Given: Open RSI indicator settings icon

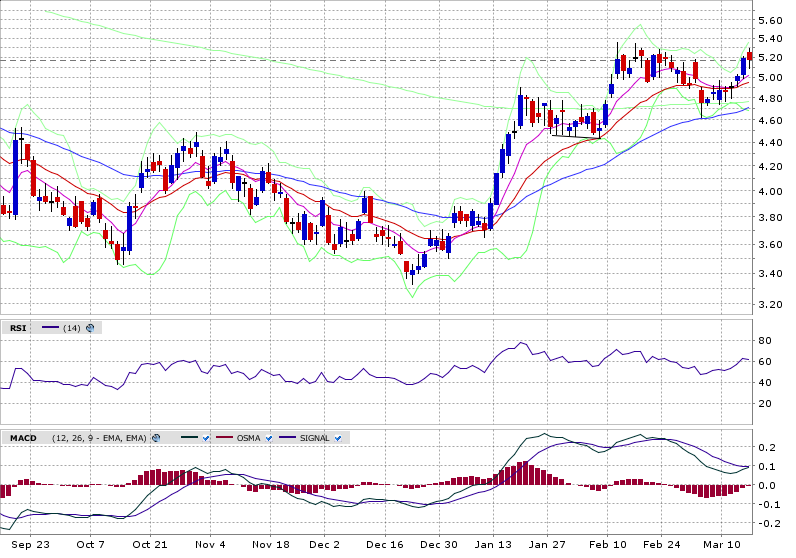Looking at the screenshot, I should click(91, 328).
